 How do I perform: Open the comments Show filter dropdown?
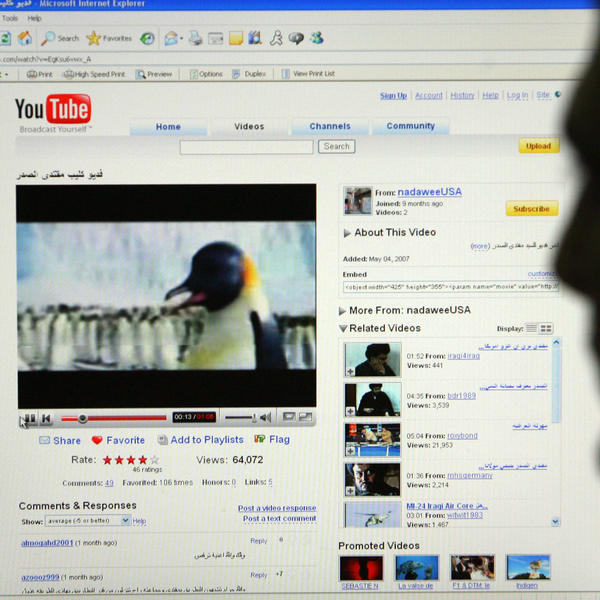(x=125, y=520)
